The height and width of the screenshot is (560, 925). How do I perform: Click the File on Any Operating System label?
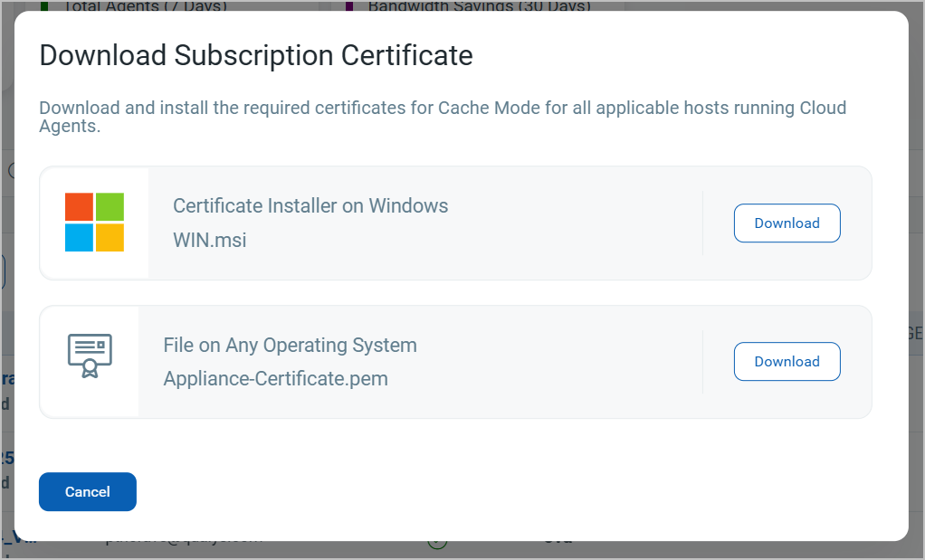290,346
